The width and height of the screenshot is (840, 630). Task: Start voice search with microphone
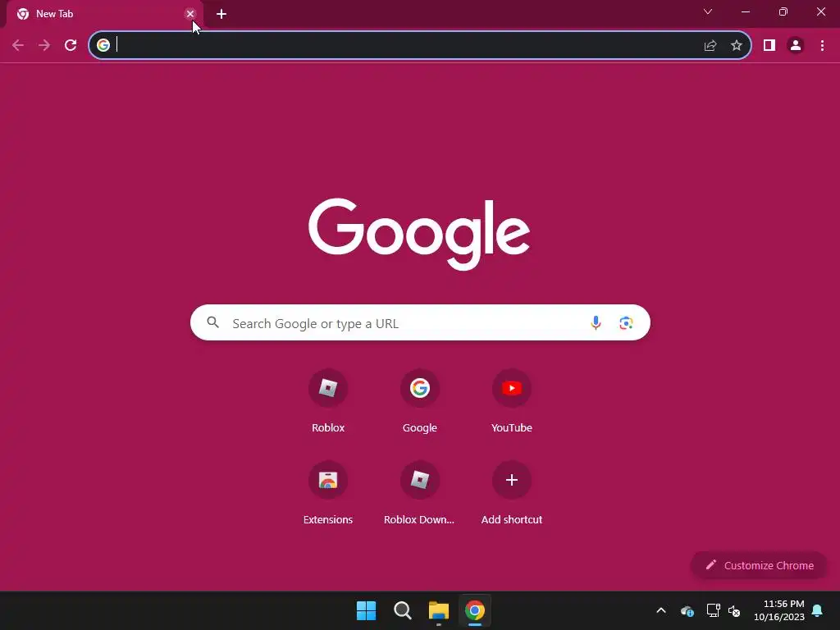click(596, 322)
